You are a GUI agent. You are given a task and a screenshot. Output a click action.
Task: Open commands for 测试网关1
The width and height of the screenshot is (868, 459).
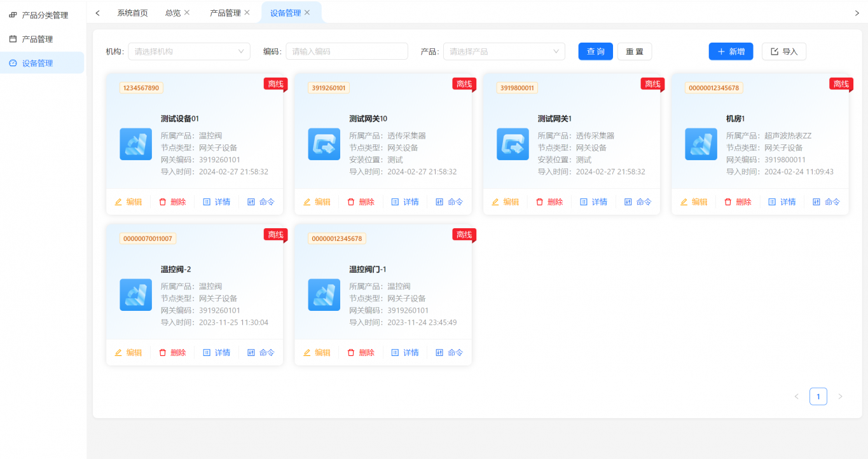click(638, 202)
